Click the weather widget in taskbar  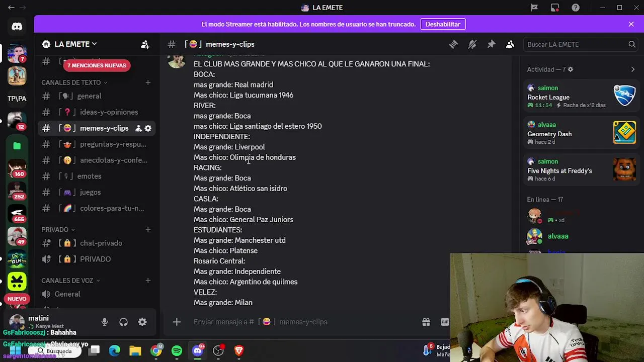click(x=438, y=350)
